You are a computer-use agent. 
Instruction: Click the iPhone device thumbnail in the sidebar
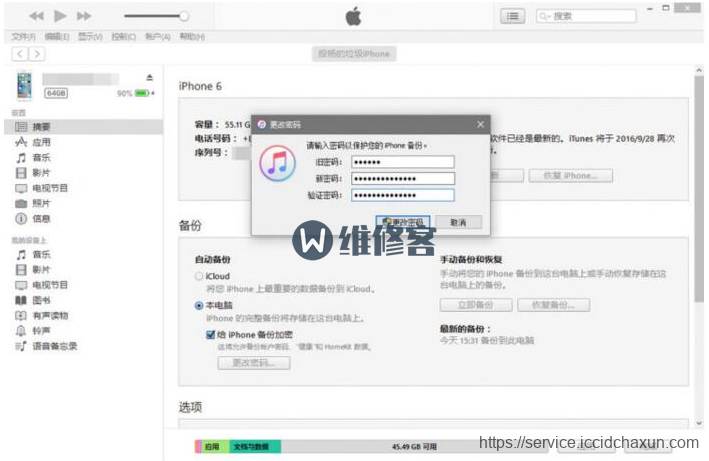pyautogui.click(x=24, y=85)
